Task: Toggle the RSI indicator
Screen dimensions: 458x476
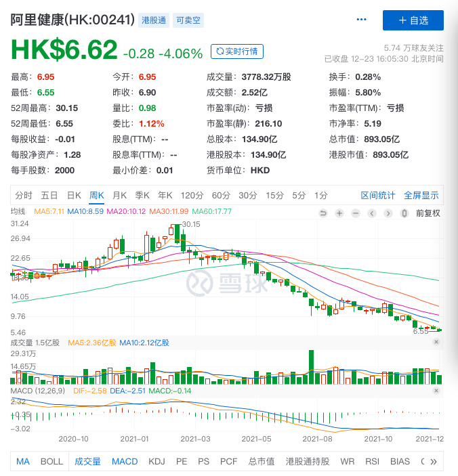Action: tap(373, 461)
